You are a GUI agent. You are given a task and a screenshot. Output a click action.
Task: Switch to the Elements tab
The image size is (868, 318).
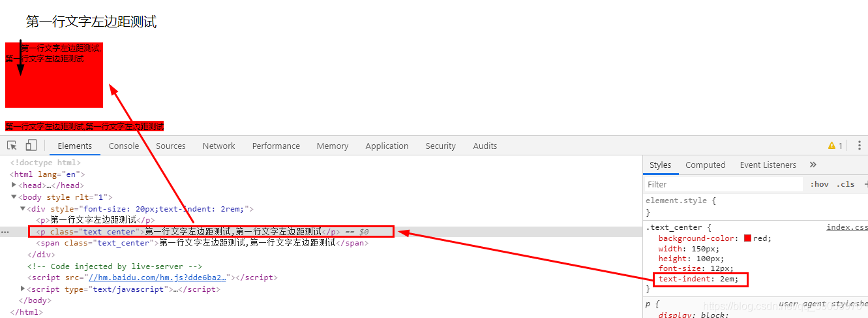point(75,146)
